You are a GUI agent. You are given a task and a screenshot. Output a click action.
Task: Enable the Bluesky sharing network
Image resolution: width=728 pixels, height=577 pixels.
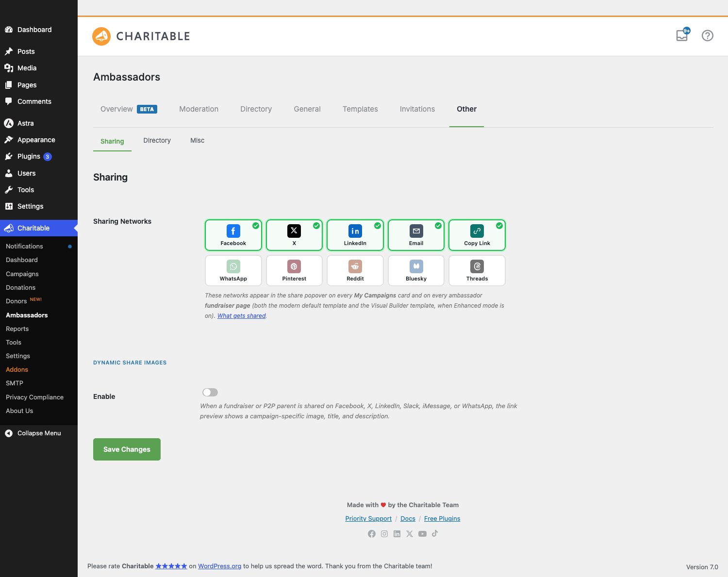coord(416,271)
